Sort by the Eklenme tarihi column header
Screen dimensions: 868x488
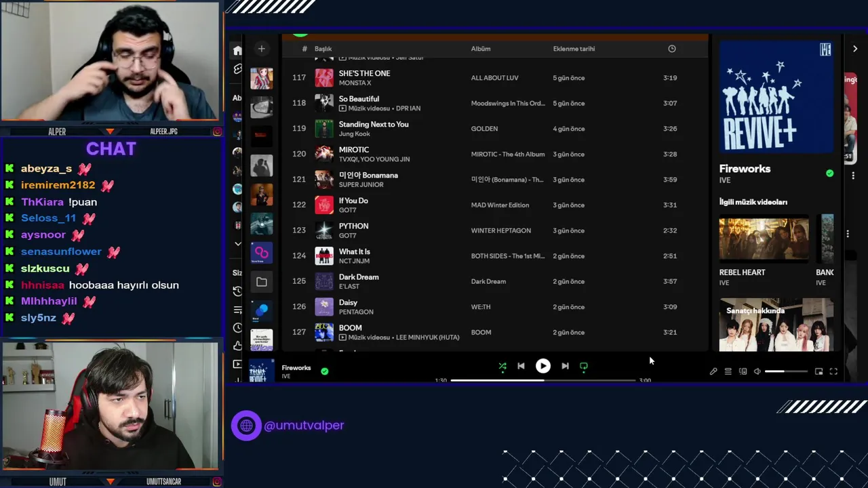tap(574, 49)
